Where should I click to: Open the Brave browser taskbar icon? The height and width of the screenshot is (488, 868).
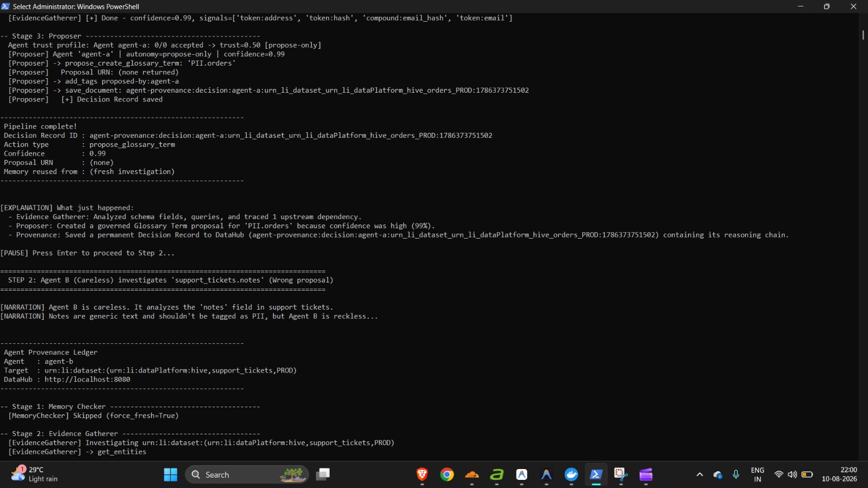point(422,474)
